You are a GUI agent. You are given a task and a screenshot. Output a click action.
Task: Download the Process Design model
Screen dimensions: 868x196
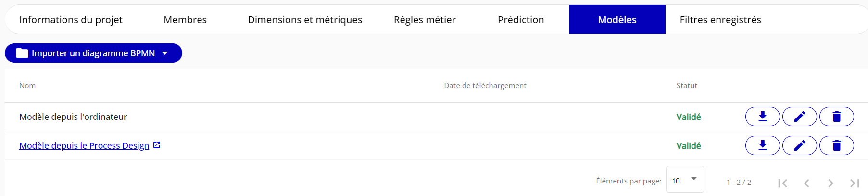tap(762, 145)
